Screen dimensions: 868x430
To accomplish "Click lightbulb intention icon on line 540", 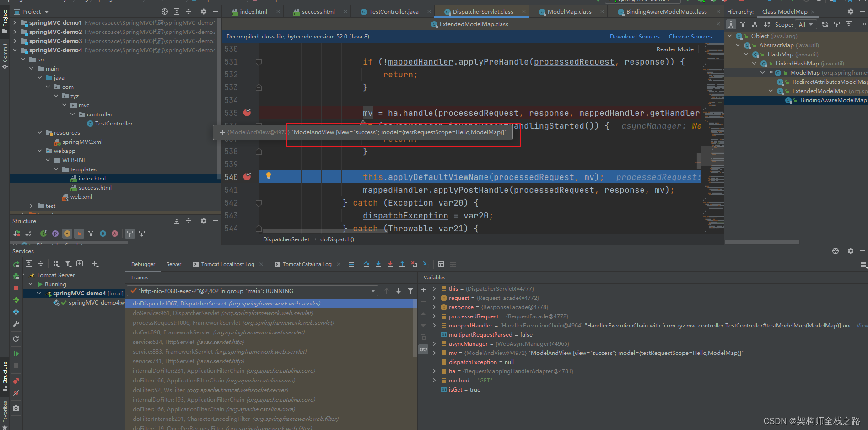I will click(x=269, y=176).
